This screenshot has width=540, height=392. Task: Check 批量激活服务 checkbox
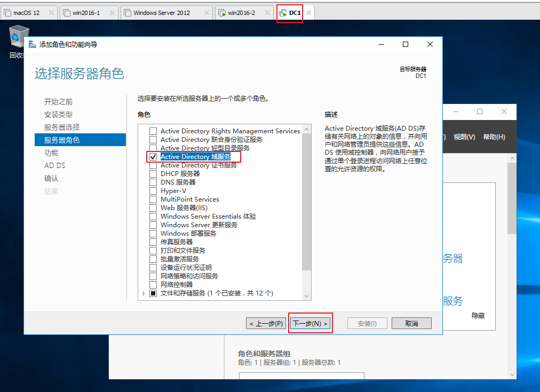pyautogui.click(x=153, y=259)
